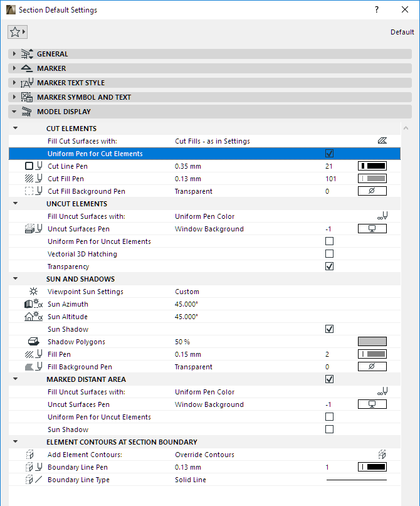Image resolution: width=420 pixels, height=506 pixels.
Task: Click the Marker Symbol and Text icon
Action: tap(27, 97)
